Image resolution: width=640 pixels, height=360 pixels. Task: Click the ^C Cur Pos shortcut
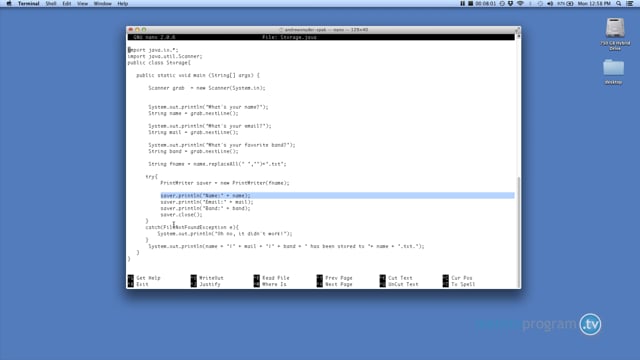coord(458,278)
